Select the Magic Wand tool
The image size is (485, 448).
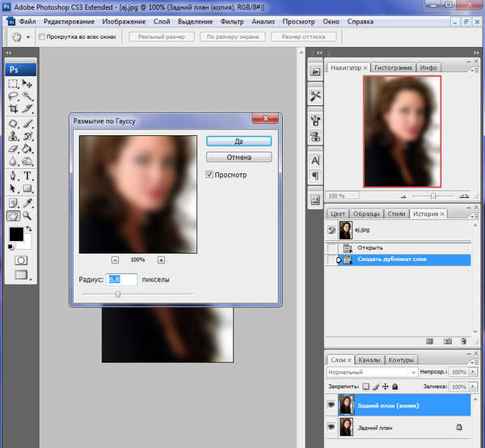[x=27, y=95]
